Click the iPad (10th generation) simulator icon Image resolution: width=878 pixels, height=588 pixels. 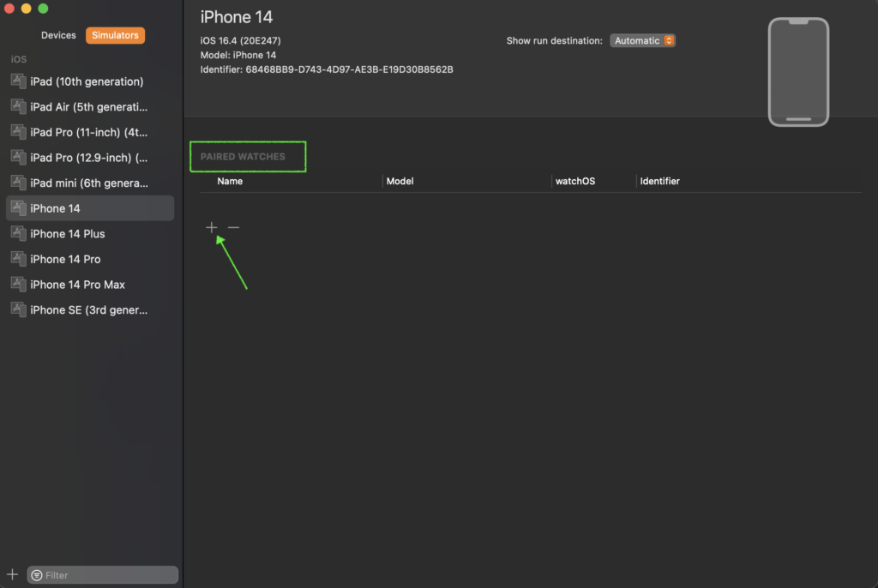(x=20, y=81)
